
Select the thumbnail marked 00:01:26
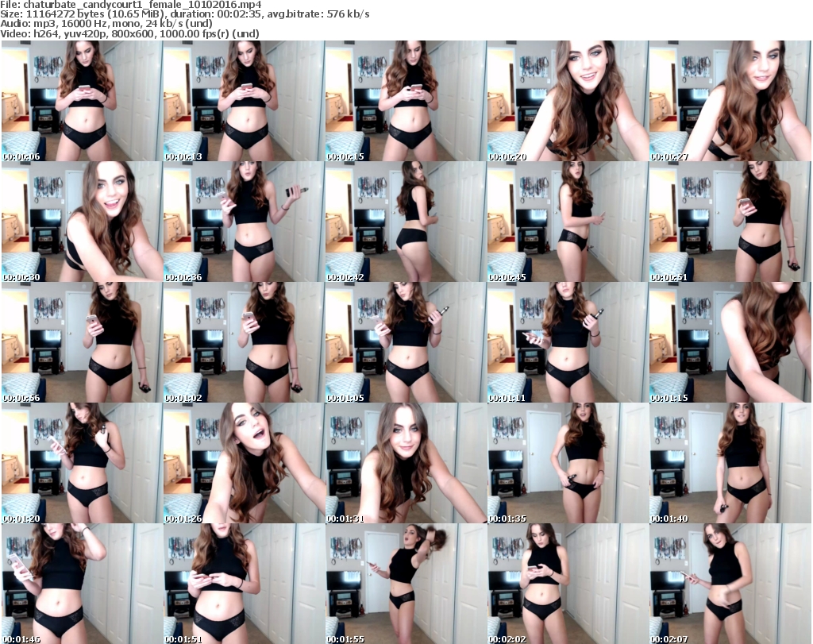[244, 463]
